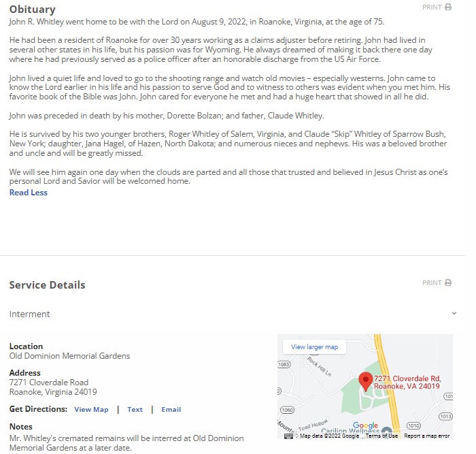Open the map Terms of Use

click(381, 436)
